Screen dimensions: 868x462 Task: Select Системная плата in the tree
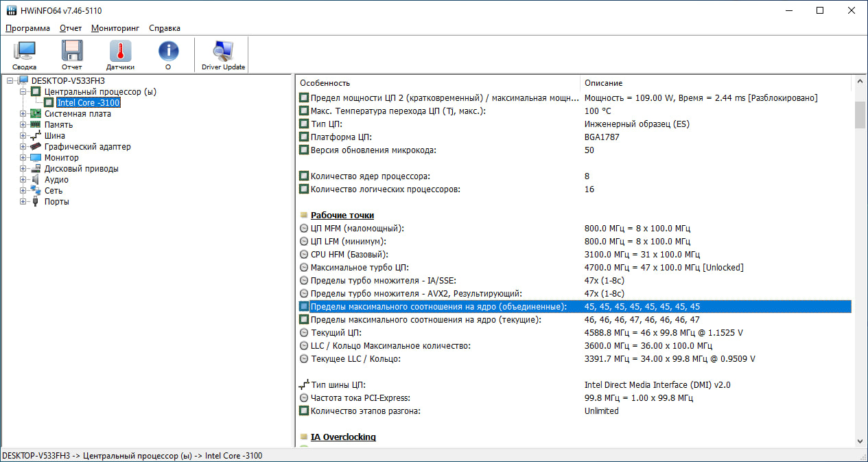click(x=78, y=114)
